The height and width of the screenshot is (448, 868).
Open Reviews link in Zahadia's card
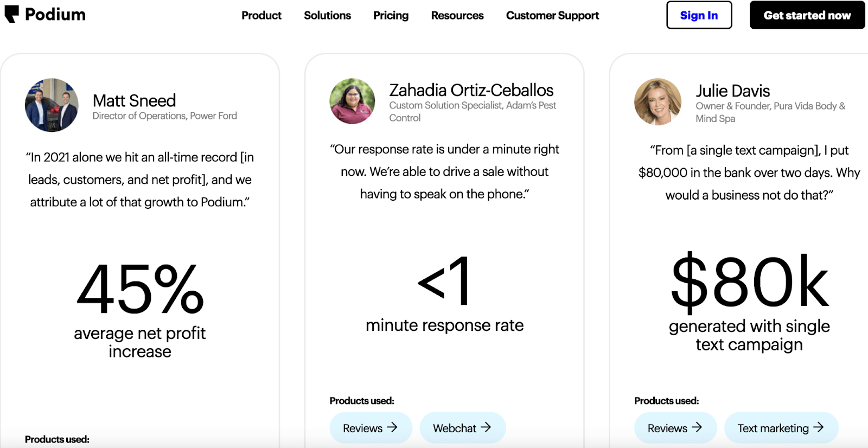[x=363, y=428]
